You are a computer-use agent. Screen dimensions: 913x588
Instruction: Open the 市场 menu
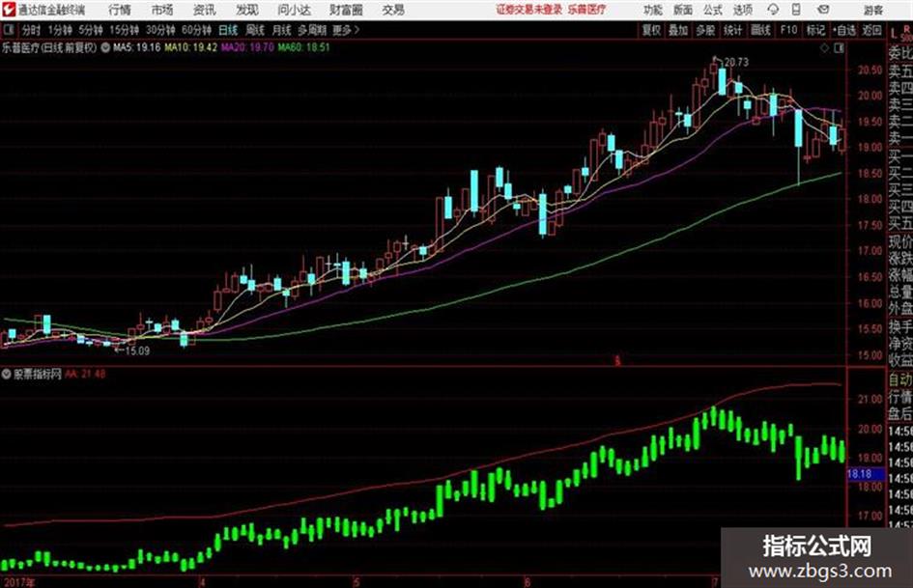point(162,10)
